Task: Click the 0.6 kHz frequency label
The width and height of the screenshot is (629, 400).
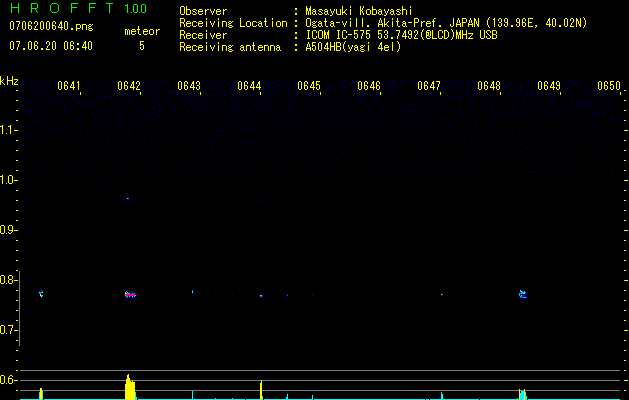Action: coord(7,380)
